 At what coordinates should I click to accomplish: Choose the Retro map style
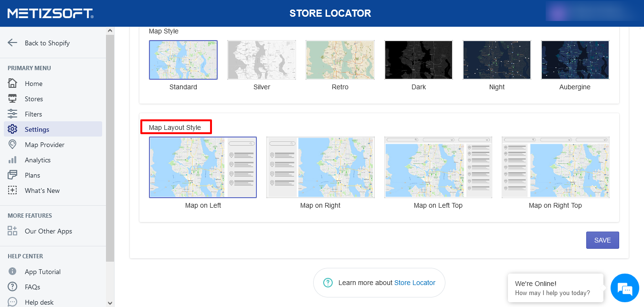point(340,60)
